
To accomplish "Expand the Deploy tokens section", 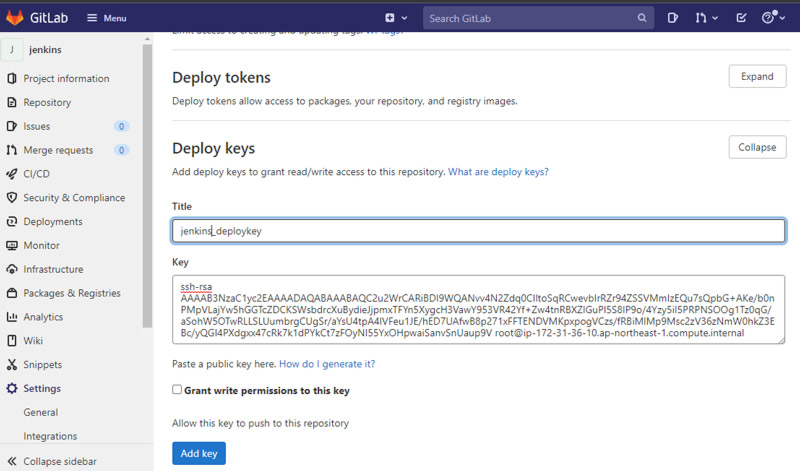I will (x=757, y=76).
